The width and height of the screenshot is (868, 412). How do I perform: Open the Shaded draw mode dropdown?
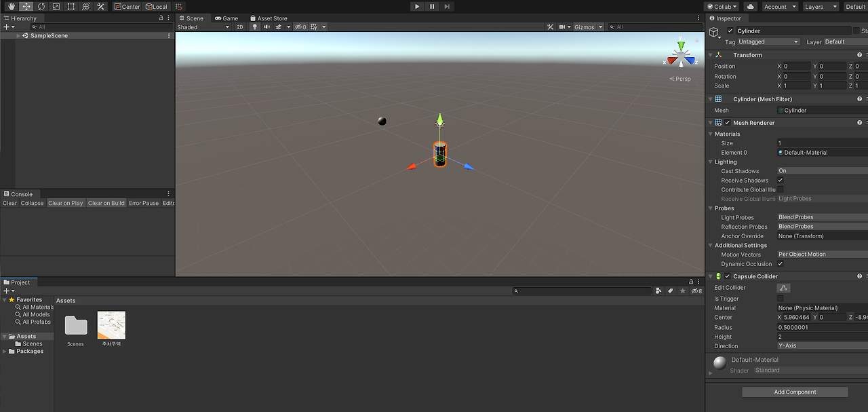pyautogui.click(x=203, y=27)
